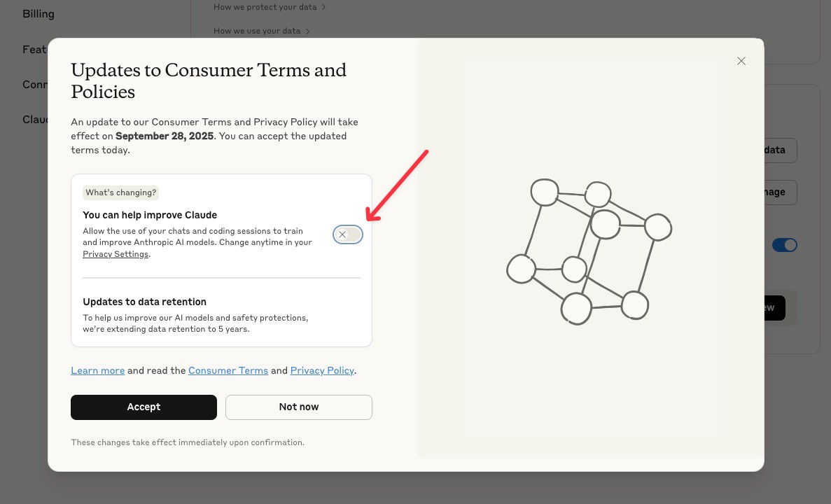Open the Privacy Settings link
831x504 pixels.
(116, 254)
